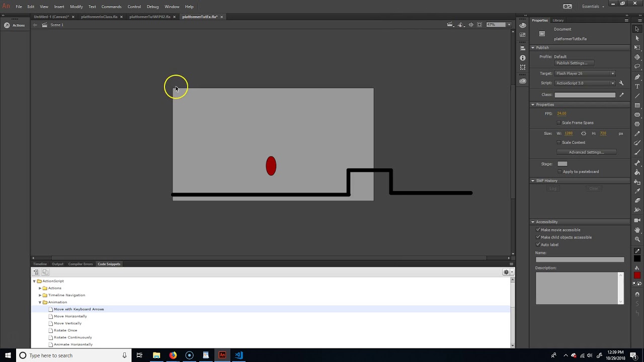Switch to the Library tab
The height and width of the screenshot is (362, 644).
[x=558, y=20]
